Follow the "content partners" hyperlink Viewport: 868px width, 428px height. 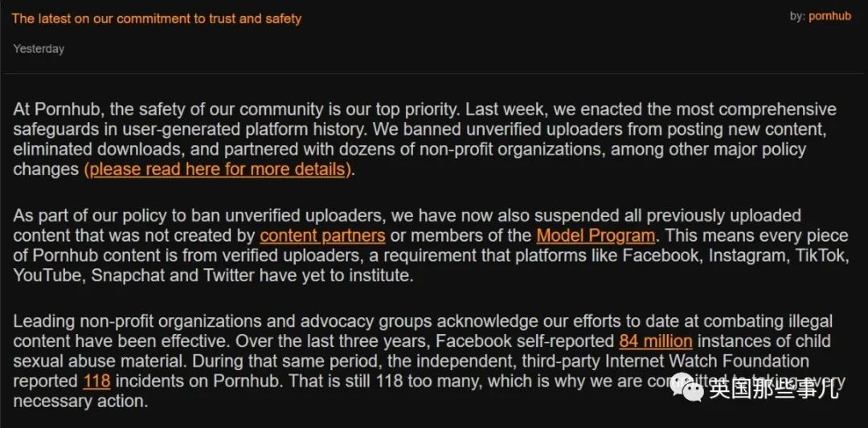322,236
